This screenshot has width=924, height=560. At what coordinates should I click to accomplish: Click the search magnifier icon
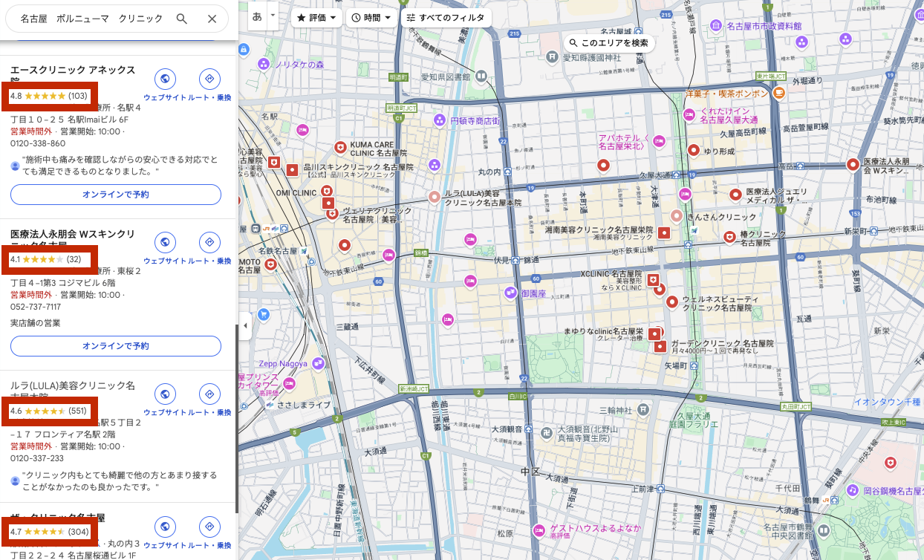point(182,19)
